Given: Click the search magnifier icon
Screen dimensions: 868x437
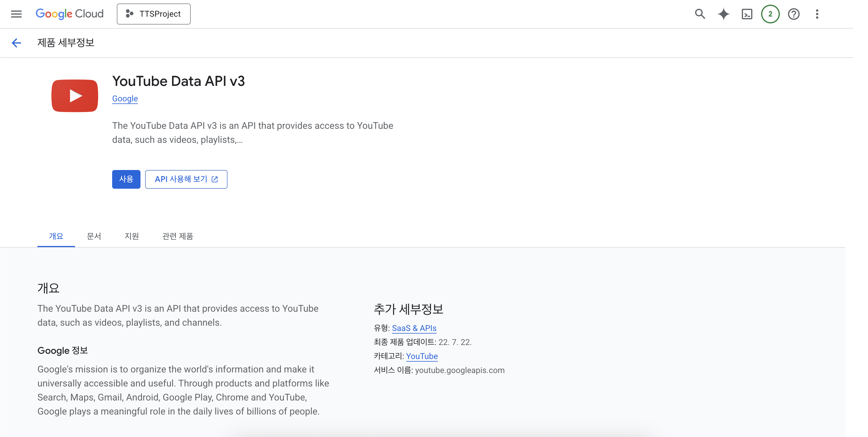Looking at the screenshot, I should click(700, 14).
